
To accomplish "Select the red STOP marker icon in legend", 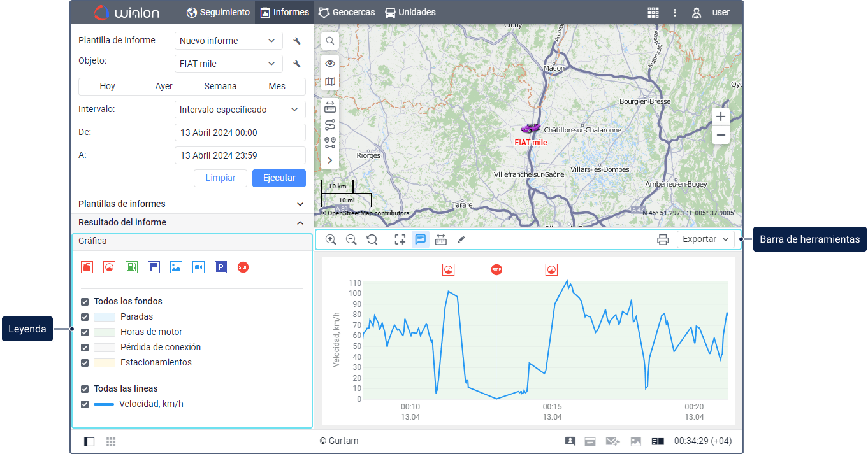I will pyautogui.click(x=243, y=267).
